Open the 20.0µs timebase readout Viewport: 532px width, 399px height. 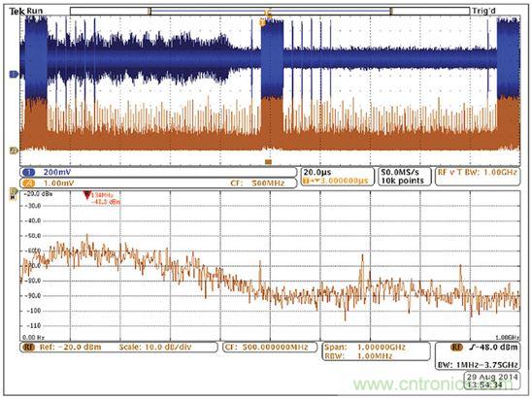(x=317, y=172)
